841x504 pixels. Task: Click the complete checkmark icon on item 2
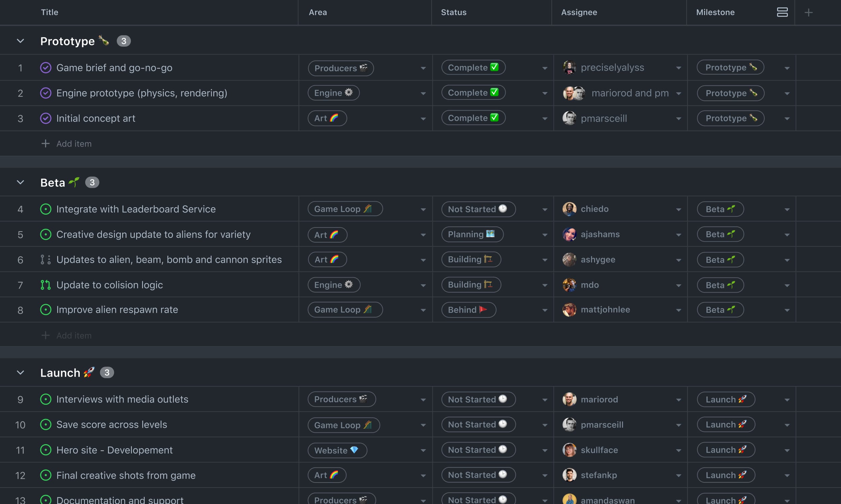click(x=45, y=92)
